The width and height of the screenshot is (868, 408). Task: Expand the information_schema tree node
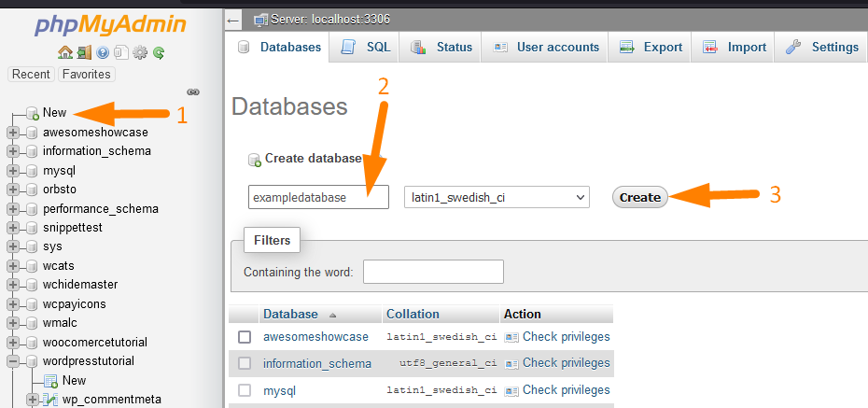(13, 151)
